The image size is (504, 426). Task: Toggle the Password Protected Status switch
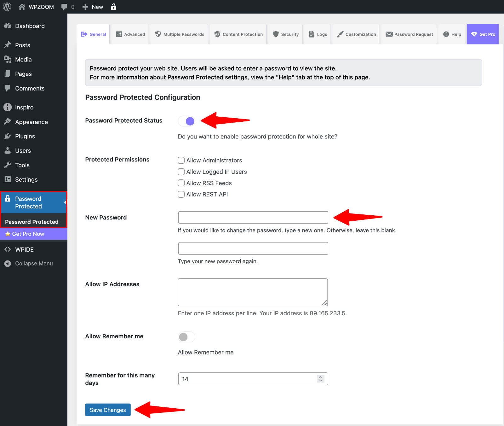tap(187, 121)
